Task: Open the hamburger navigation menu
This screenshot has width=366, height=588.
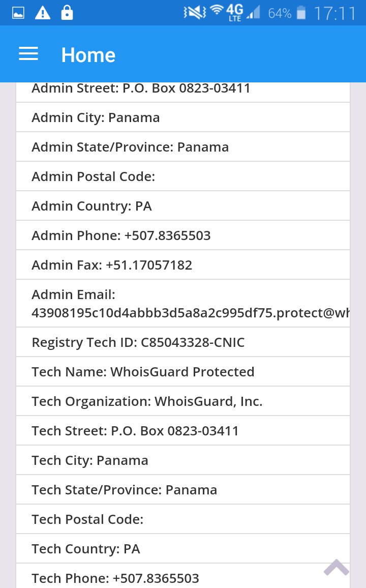Action: 28,54
